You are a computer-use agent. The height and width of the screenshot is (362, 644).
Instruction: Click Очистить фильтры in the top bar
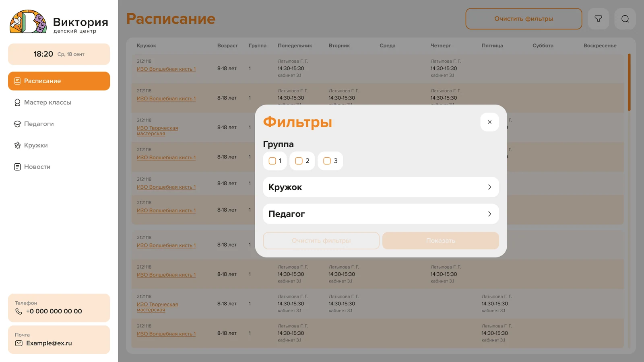click(524, 19)
